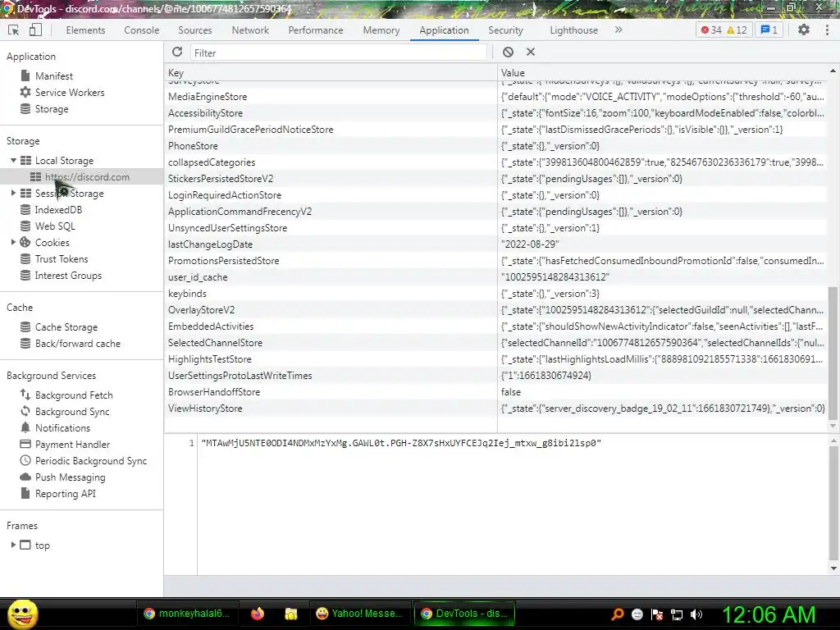Open Trust Tokens item

pos(61,258)
